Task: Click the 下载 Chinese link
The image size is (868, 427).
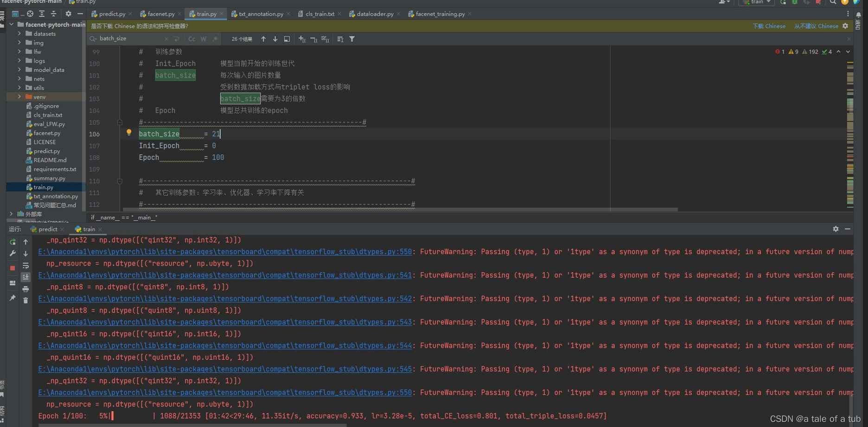Action: pos(769,26)
